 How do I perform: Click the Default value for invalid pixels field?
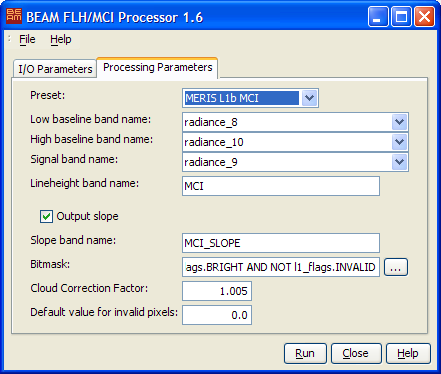pyautogui.click(x=217, y=315)
